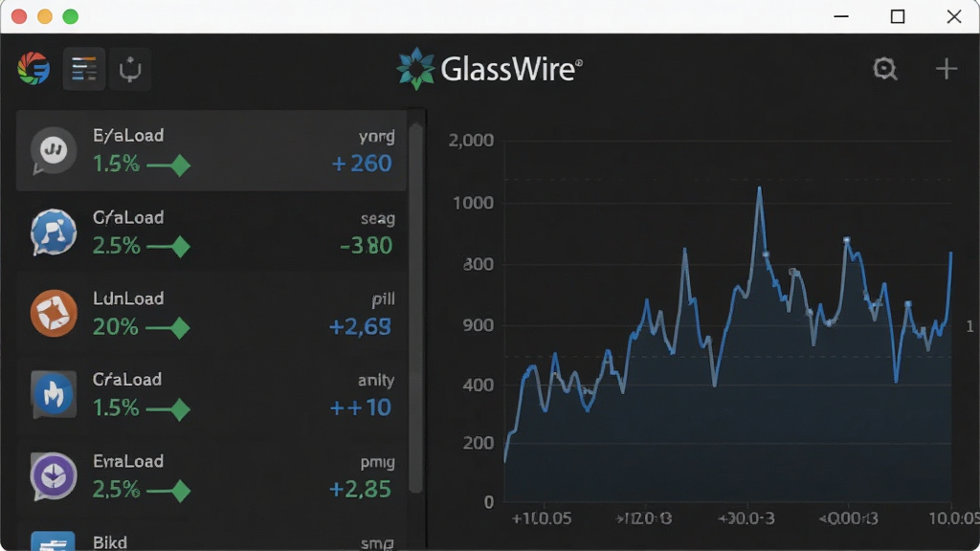Viewport: 980px width, 551px height.
Task: Click the 'pmig' label
Action: pos(377,463)
